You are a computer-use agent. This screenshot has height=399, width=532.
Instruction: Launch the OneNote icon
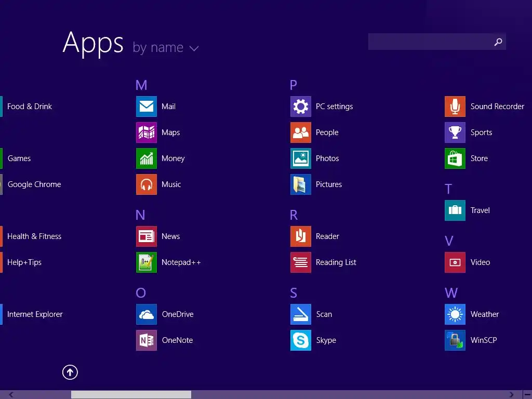(x=147, y=340)
